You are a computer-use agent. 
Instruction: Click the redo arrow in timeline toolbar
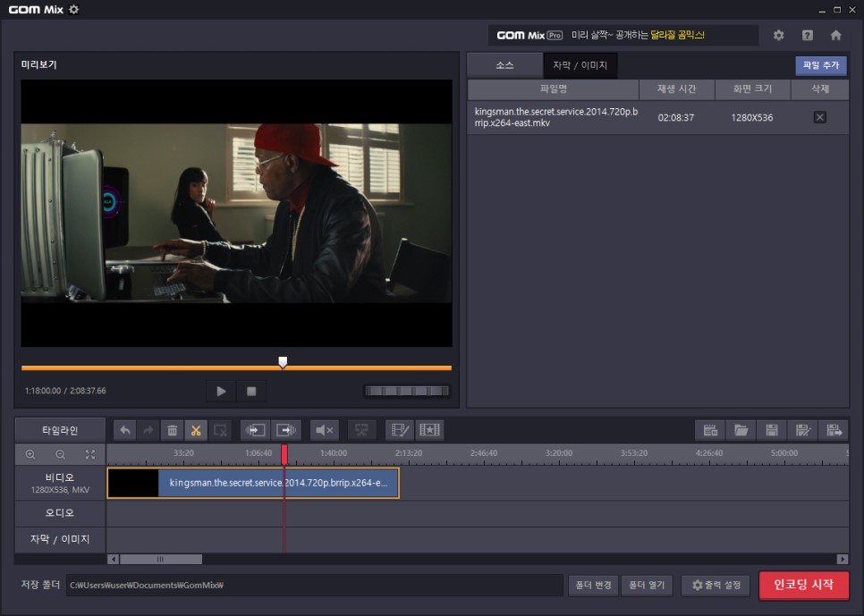pyautogui.click(x=148, y=430)
